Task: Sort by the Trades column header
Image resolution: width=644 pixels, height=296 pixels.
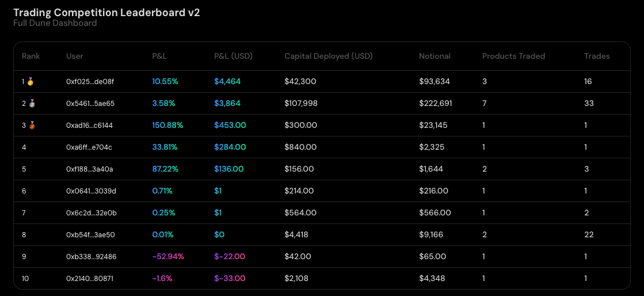Action: tap(597, 56)
